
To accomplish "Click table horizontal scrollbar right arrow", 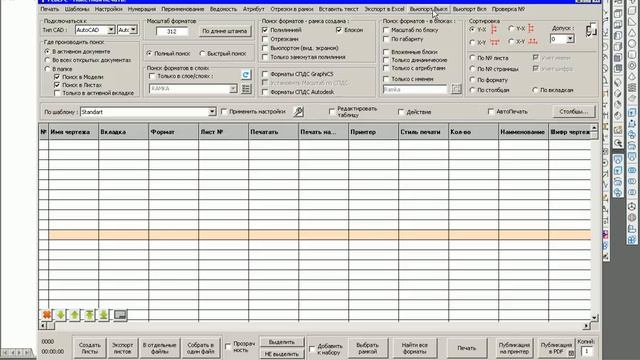I will [x=587, y=326].
